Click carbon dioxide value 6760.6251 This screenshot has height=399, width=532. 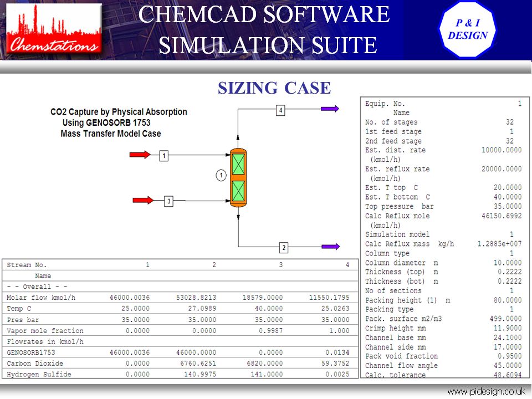coord(198,364)
